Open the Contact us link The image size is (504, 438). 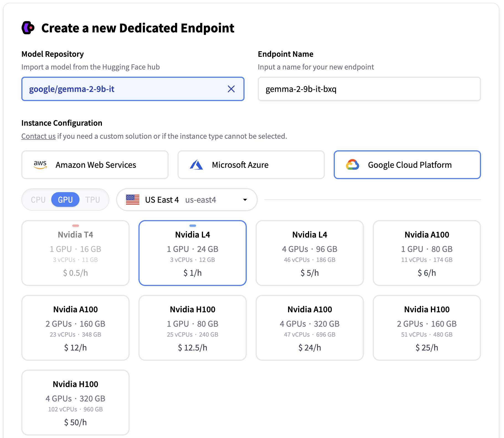(x=38, y=136)
